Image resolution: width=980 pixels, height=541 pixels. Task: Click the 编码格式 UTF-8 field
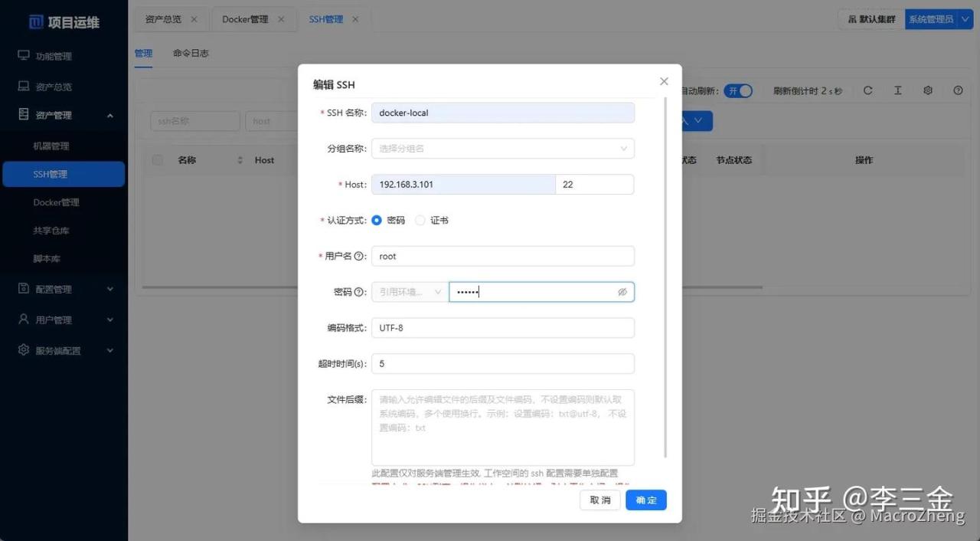pos(503,328)
